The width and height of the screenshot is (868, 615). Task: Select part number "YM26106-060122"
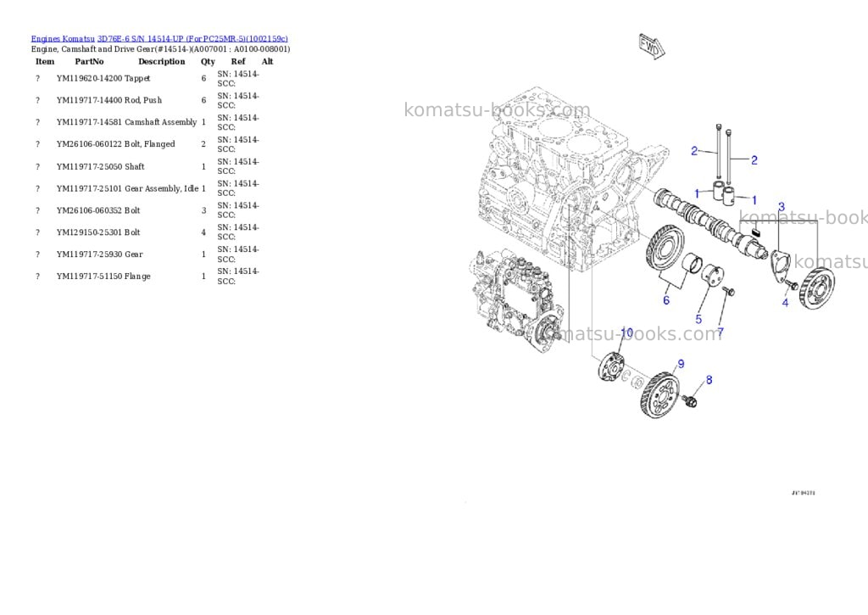pos(89,144)
